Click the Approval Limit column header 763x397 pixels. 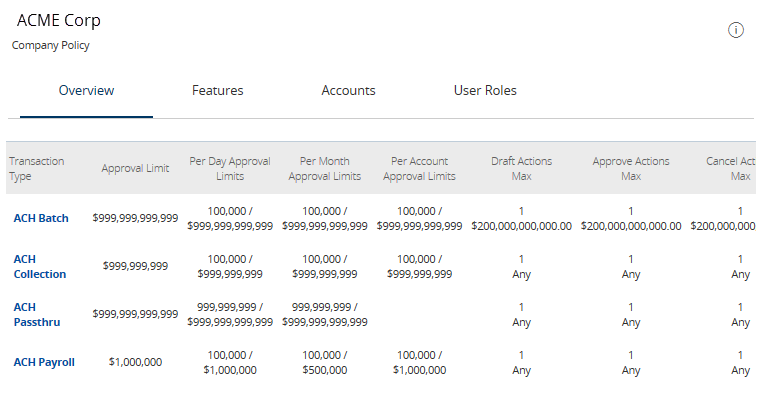[135, 168]
